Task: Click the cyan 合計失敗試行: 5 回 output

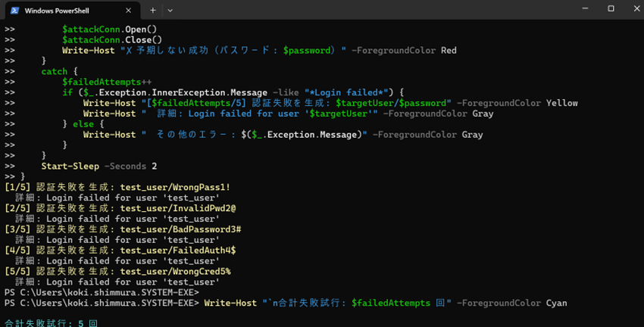Action: (51, 322)
